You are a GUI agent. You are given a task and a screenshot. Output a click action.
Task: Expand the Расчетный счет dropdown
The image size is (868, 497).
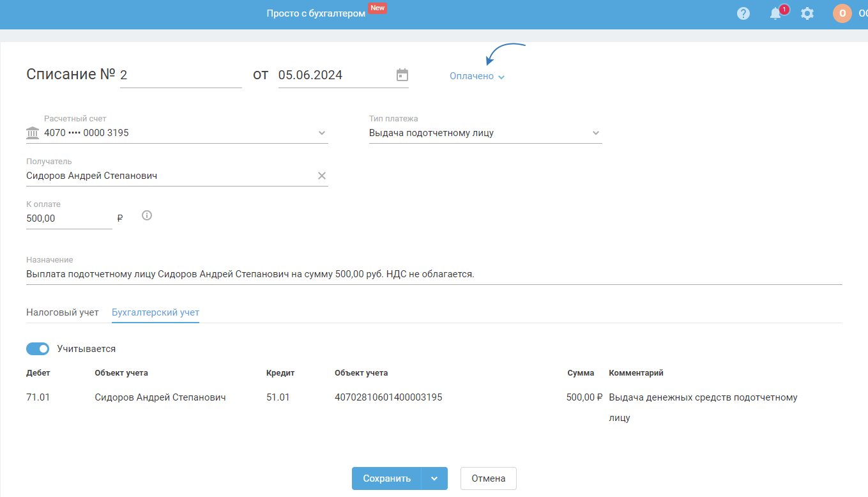click(x=322, y=133)
